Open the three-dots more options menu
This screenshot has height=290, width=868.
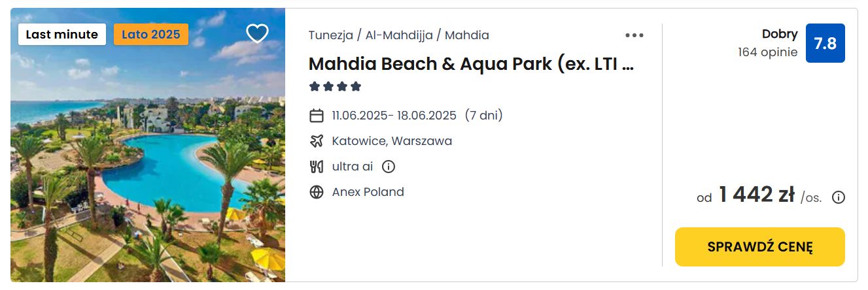pos(634,35)
